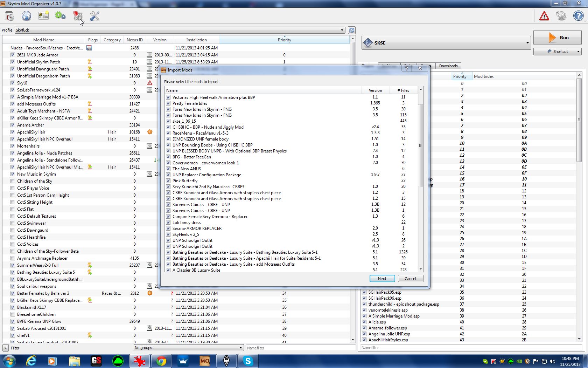Open Google Chrome from the taskbar
This screenshot has height=368, width=588.
(x=161, y=361)
